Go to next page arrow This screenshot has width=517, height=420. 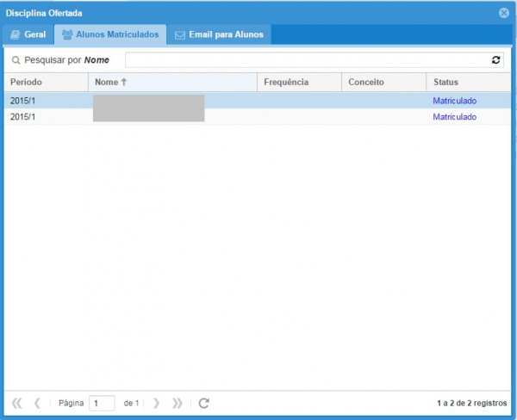click(x=157, y=403)
